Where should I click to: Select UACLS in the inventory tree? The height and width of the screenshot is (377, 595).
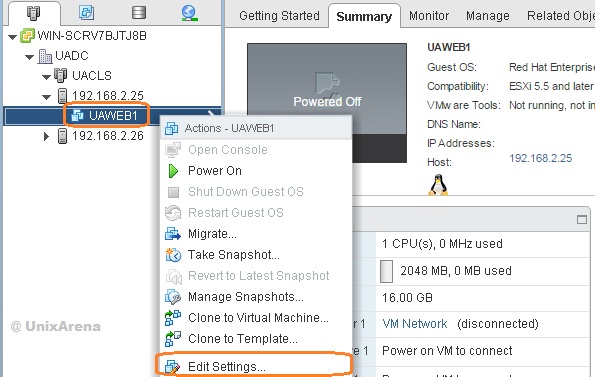[x=92, y=75]
